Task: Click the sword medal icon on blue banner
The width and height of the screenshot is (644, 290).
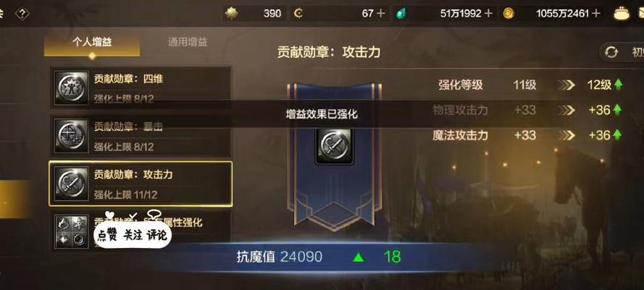Action: tap(335, 146)
